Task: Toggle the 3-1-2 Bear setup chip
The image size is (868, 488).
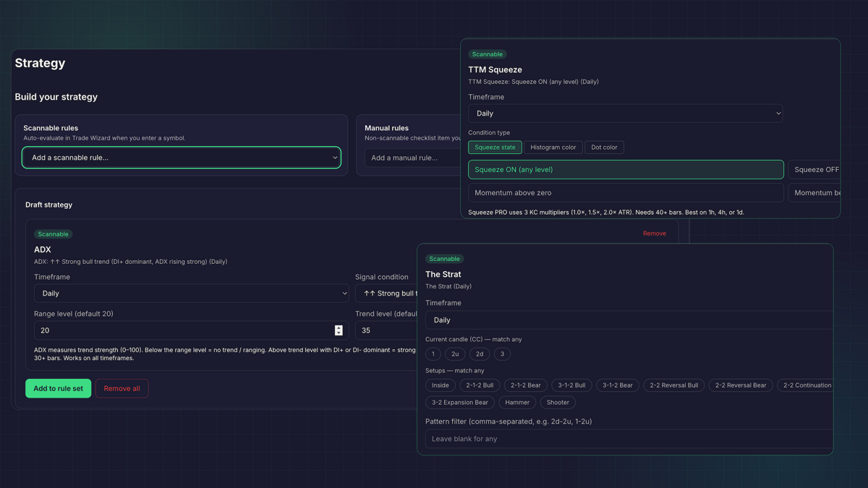Action: [x=618, y=385]
